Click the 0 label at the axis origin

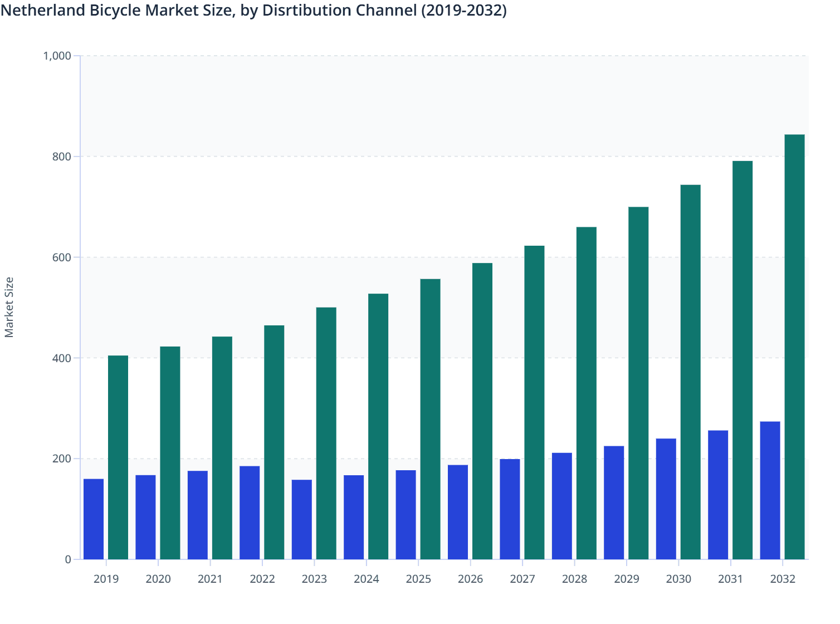coord(69,558)
